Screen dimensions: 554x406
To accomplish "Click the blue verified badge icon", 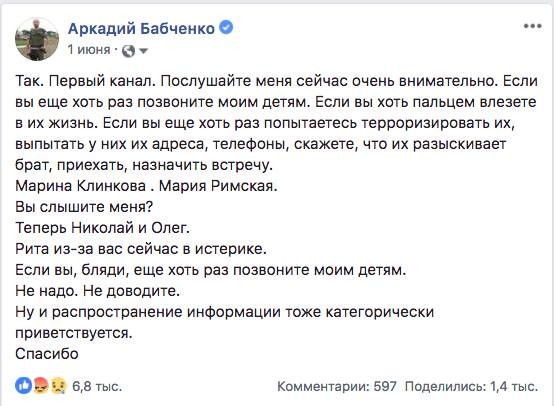I will (x=226, y=28).
